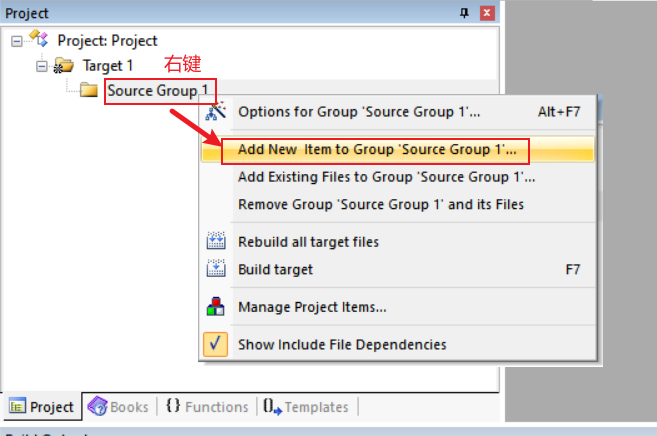This screenshot has height=436, width=657.
Task: Click the Manage Project Items colored blocks icon
Action: click(x=216, y=307)
